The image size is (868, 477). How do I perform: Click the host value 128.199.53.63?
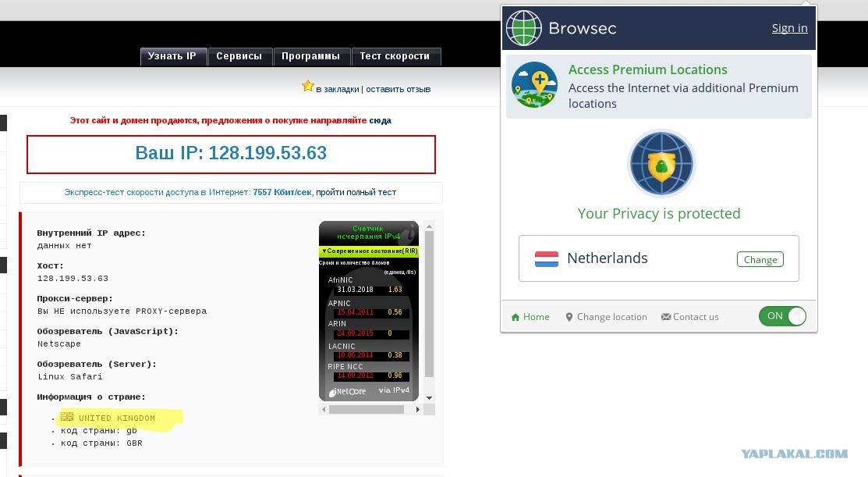click(x=73, y=279)
